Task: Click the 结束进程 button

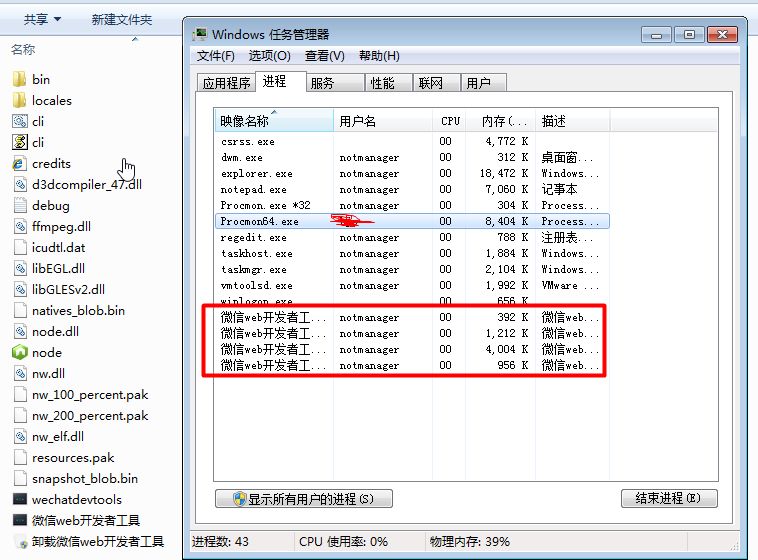Action: click(x=669, y=499)
